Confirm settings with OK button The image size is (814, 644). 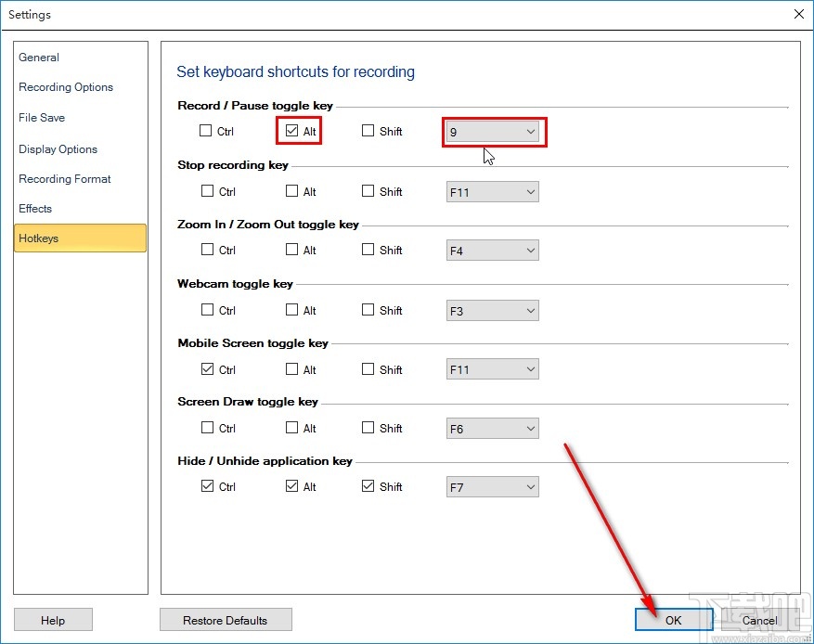click(x=673, y=620)
